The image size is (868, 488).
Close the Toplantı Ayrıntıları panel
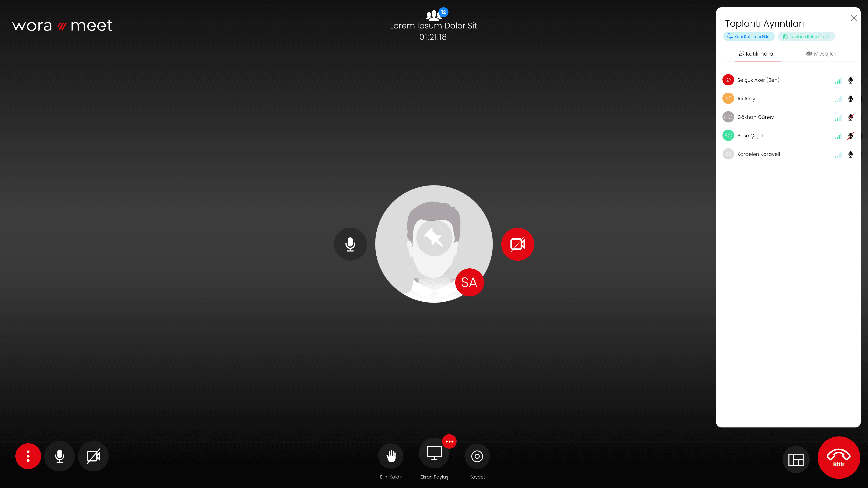(854, 18)
